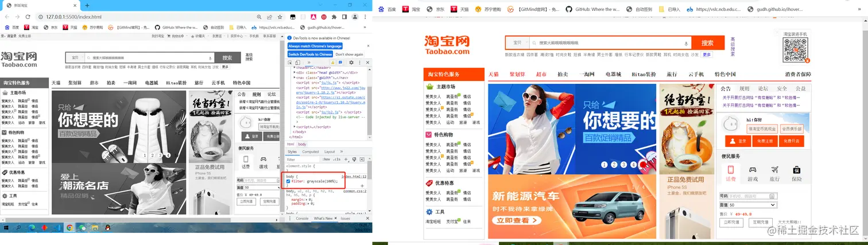Screen dimensions: 868x245
Task: Toggle the :hov element state button
Action: click(327, 160)
